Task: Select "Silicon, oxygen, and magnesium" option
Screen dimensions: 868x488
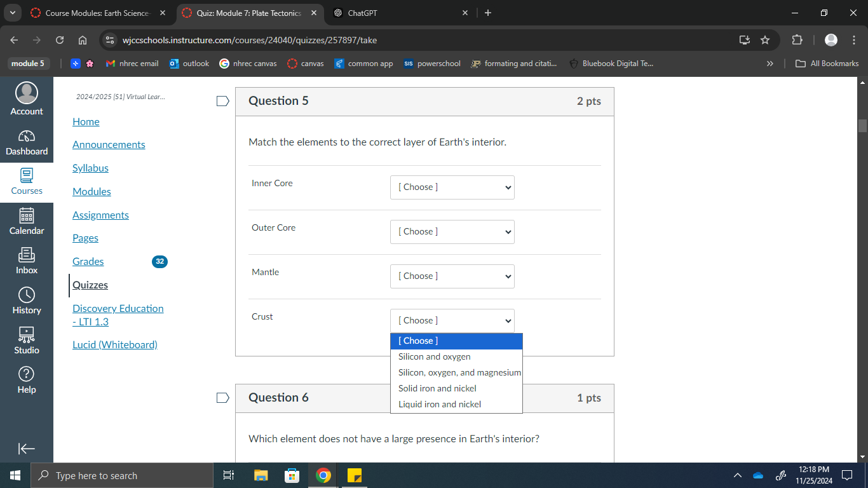Action: 456,372
